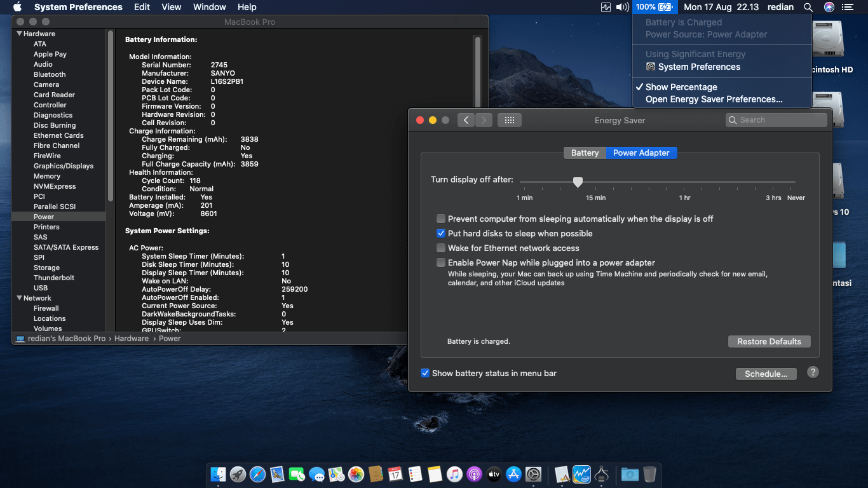Open the Trash in the Dock
The width and height of the screenshot is (868, 488).
[x=649, y=474]
